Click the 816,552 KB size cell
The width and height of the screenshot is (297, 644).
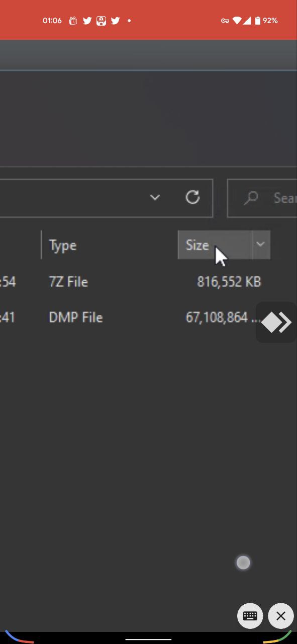tap(229, 282)
